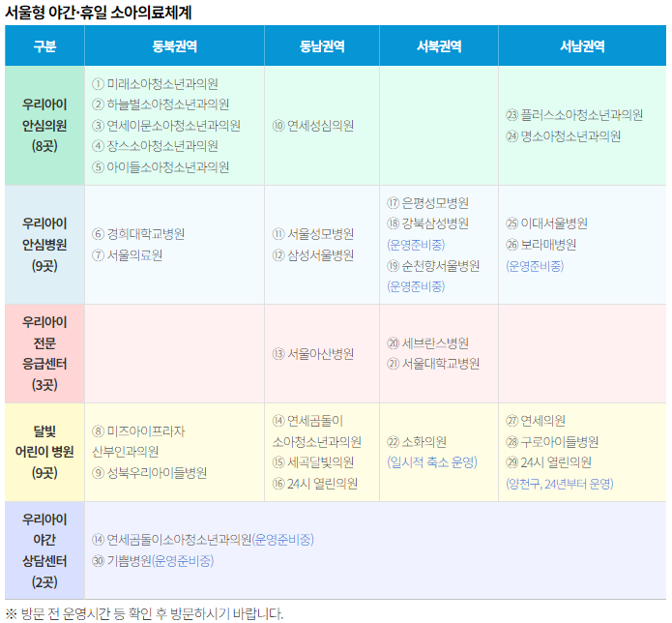
Task: Click ㉒ 소화의원
Action: click(417, 442)
